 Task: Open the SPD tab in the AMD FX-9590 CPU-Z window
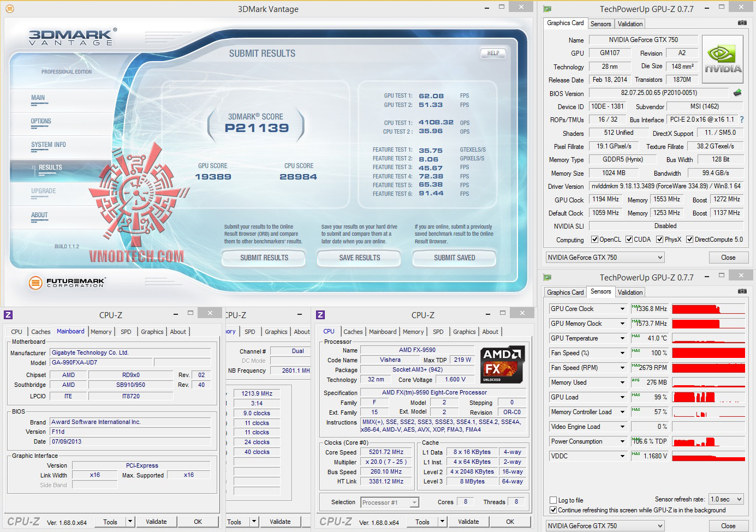[438, 332]
